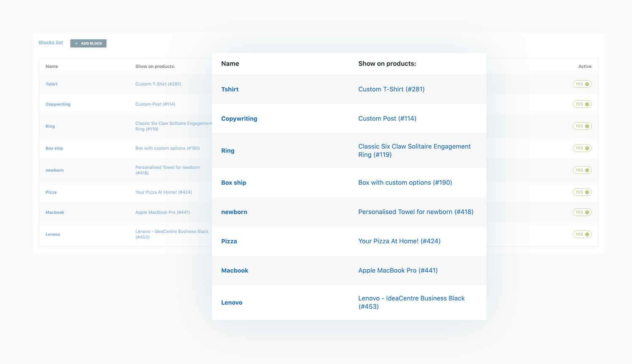Click the Active column header
Screen dimensions: 632x364
click(x=584, y=66)
